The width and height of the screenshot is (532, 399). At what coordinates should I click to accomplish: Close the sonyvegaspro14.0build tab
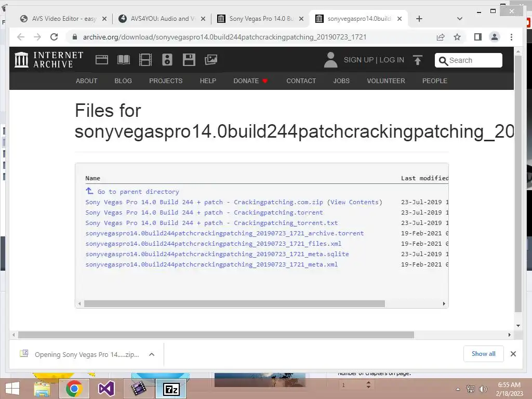(400, 19)
